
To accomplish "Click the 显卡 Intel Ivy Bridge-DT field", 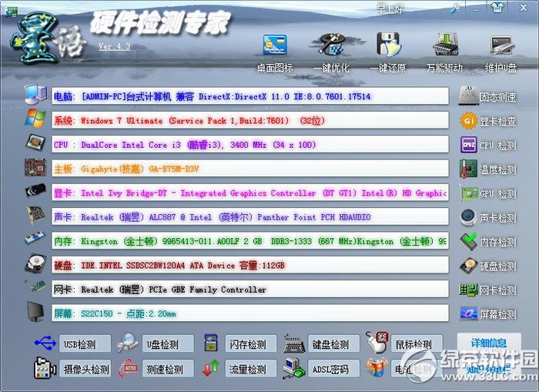I will pyautogui.click(x=250, y=193).
